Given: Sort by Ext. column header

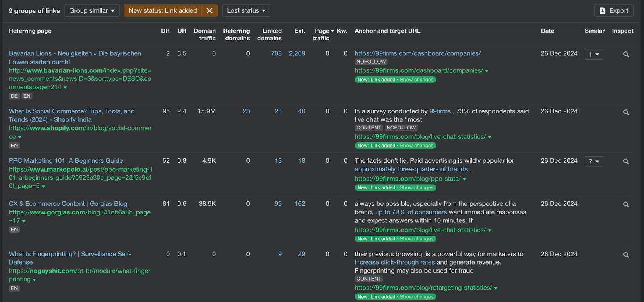Looking at the screenshot, I should 299,31.
